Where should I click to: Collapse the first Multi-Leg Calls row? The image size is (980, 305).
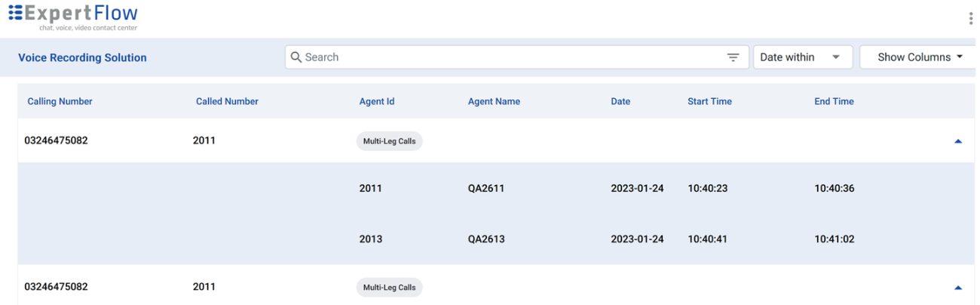[958, 141]
